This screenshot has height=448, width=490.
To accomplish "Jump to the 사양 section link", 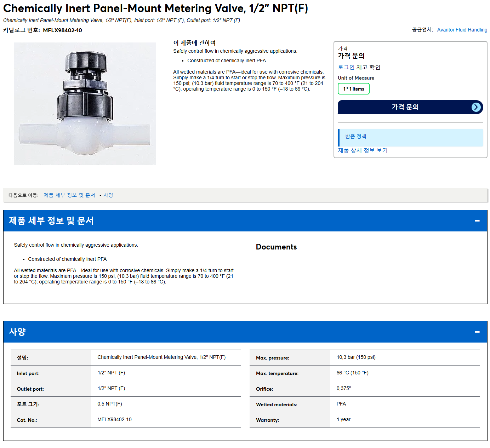I will coord(108,195).
